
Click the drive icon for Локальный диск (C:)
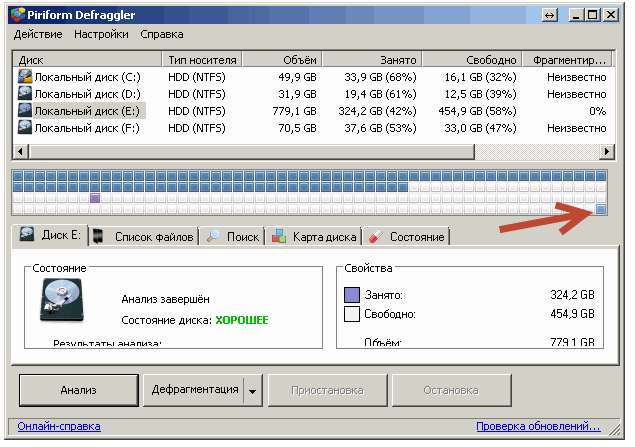click(25, 77)
